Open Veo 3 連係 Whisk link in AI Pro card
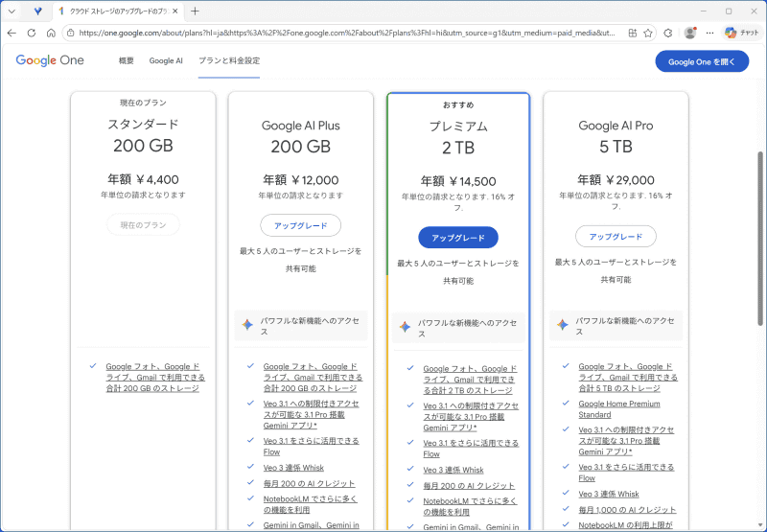Screen dimensions: 767x532 [609, 494]
